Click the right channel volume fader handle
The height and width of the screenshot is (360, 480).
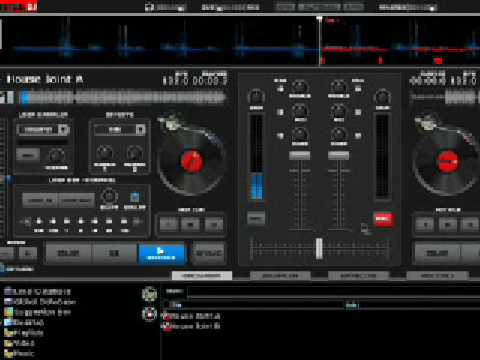(338, 155)
